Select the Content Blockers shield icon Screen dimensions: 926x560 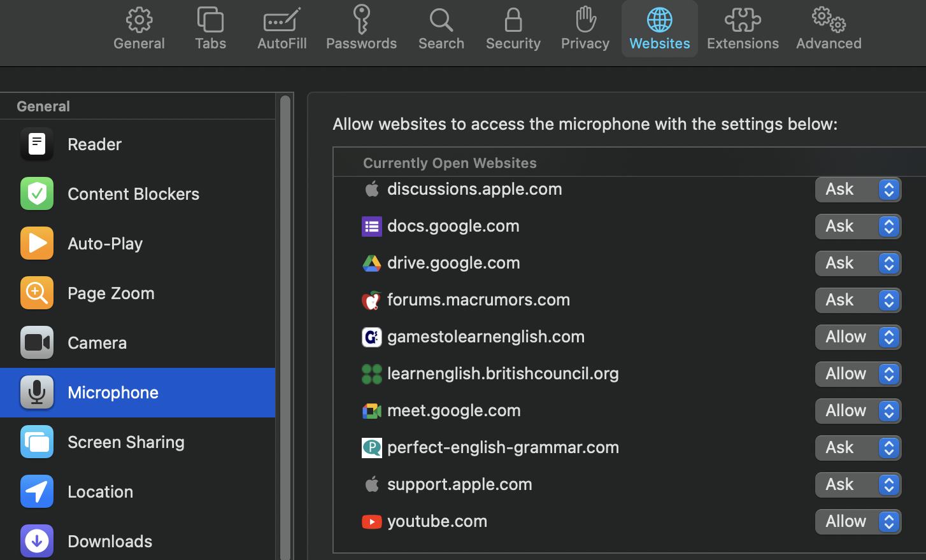[x=37, y=193]
